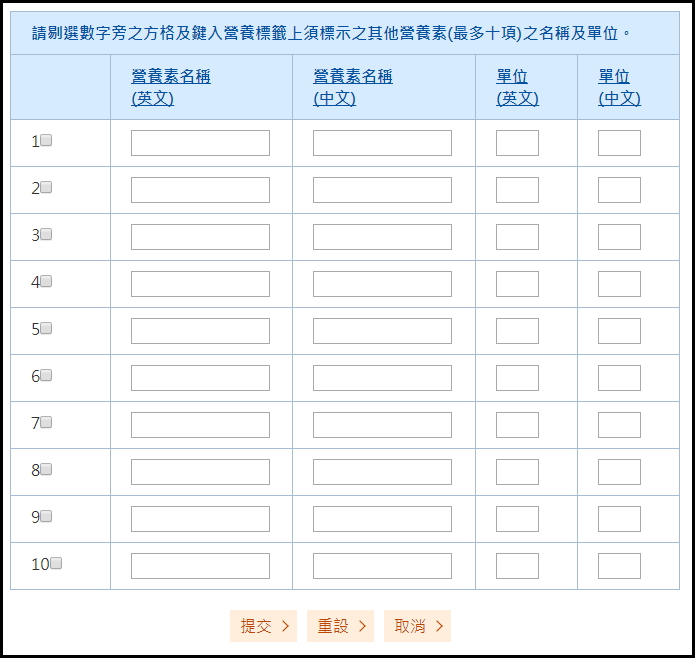Focus row 8 English nutrient name field
Image resolution: width=695 pixels, height=658 pixels.
200,472
